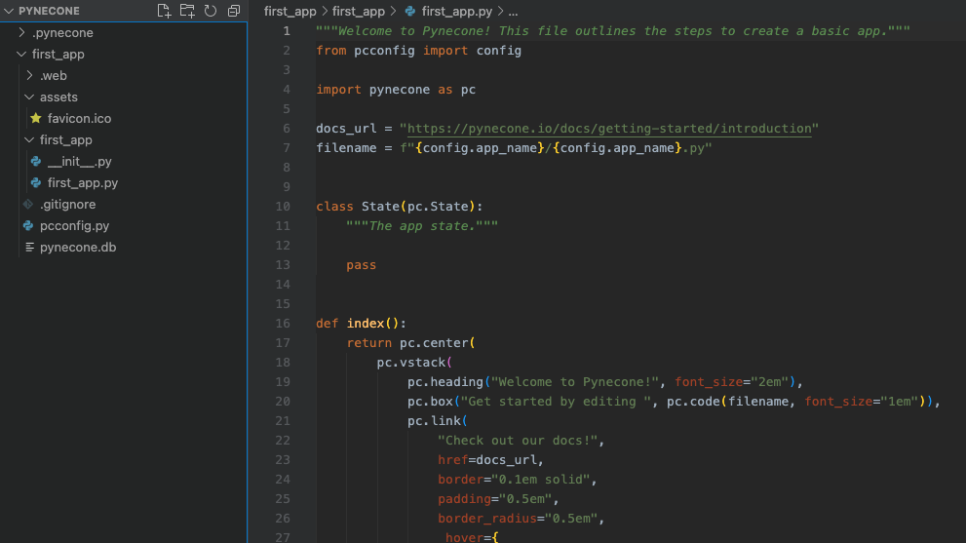Click 'import pynecone as pc' line
This screenshot has width=966, height=543.
(x=396, y=89)
